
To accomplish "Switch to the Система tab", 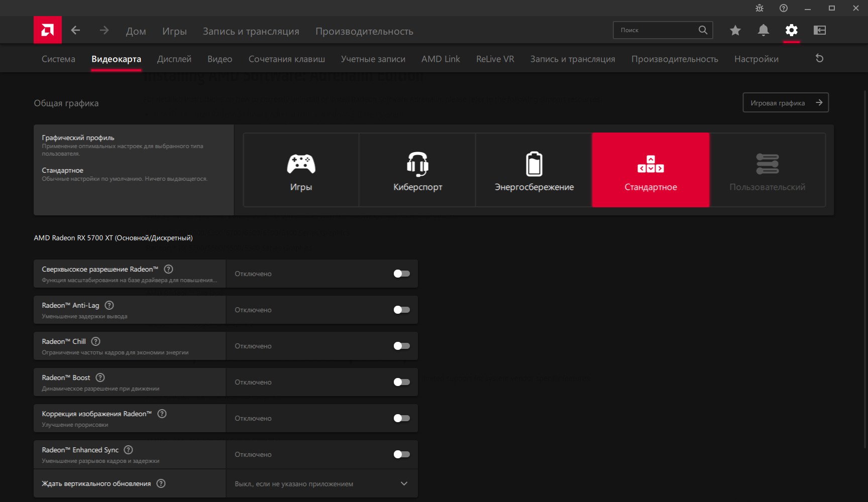I will (x=58, y=59).
